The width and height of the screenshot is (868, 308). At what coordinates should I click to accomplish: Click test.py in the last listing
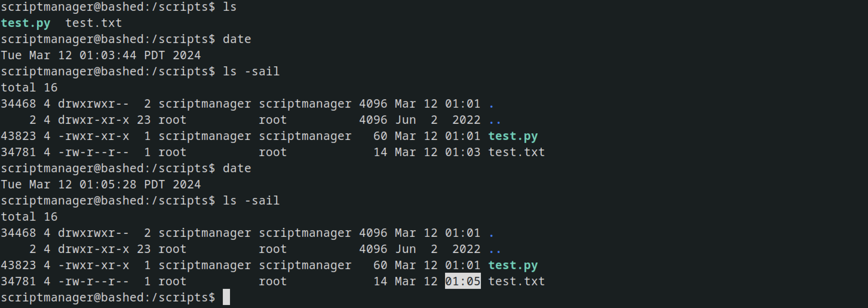point(513,266)
